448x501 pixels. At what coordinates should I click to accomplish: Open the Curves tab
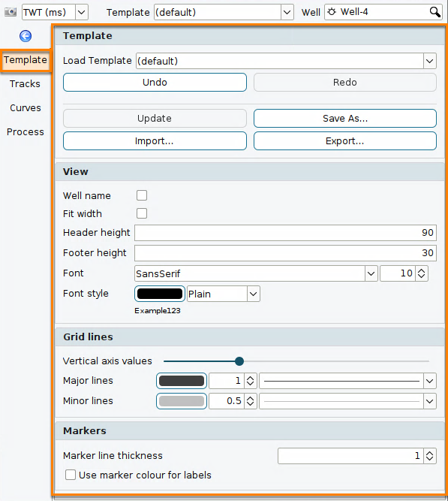(26, 108)
